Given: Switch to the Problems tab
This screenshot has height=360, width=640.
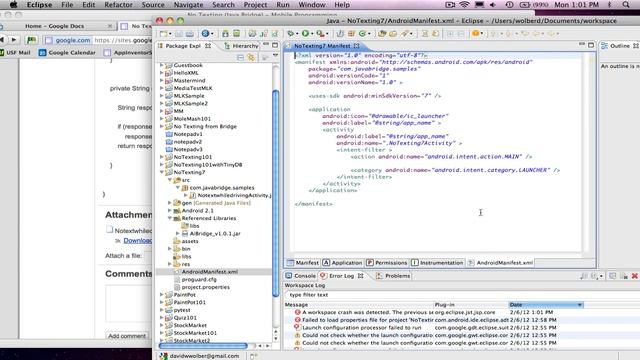Looking at the screenshot, I should pyautogui.click(x=393, y=276).
